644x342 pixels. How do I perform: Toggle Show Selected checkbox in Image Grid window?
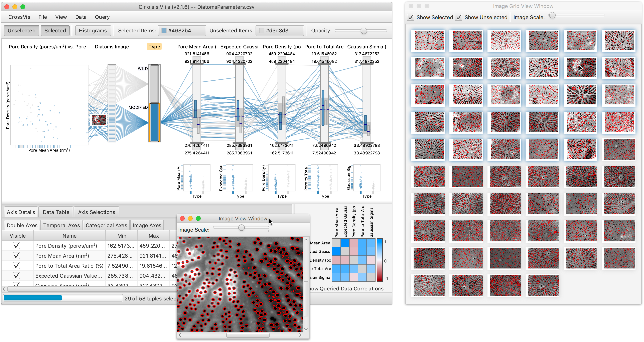tap(410, 17)
